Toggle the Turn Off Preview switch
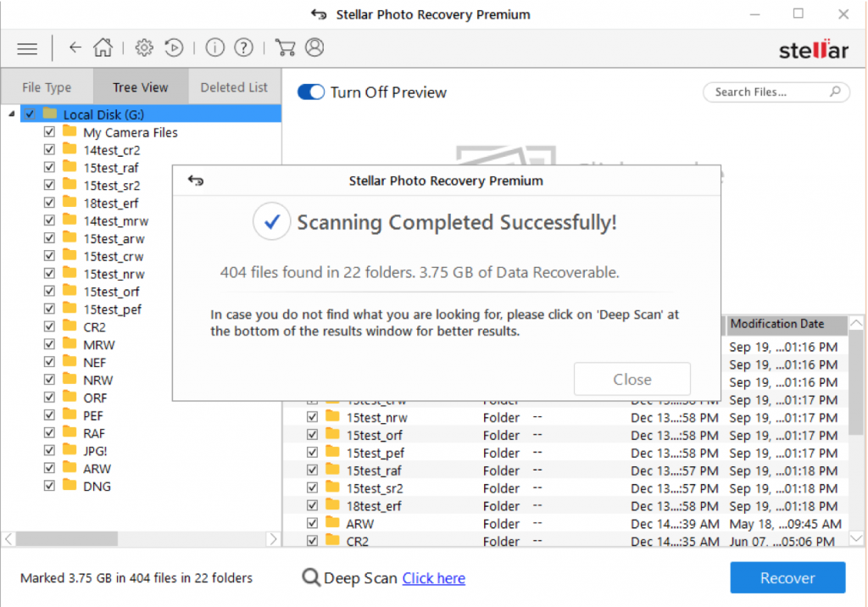This screenshot has width=868, height=607. click(310, 92)
